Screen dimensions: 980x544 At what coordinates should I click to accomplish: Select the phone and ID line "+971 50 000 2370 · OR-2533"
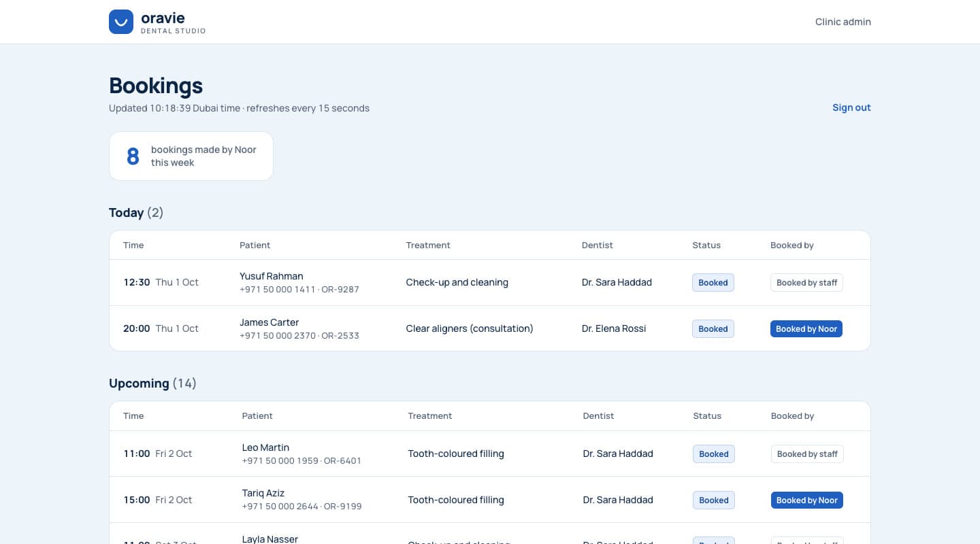point(299,335)
